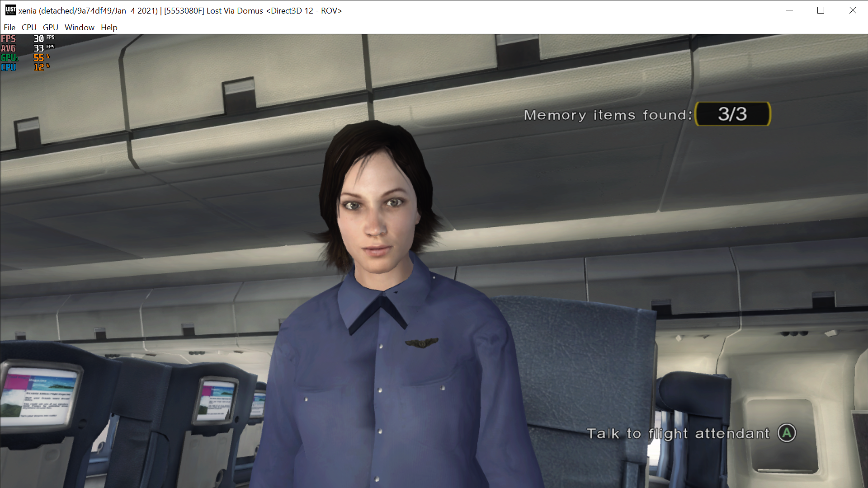
Task: Click the percent symbol next to the GPU reading
Action: pos(48,56)
